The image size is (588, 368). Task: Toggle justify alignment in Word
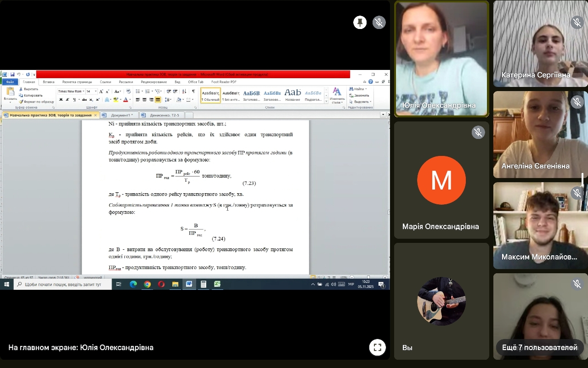(158, 99)
